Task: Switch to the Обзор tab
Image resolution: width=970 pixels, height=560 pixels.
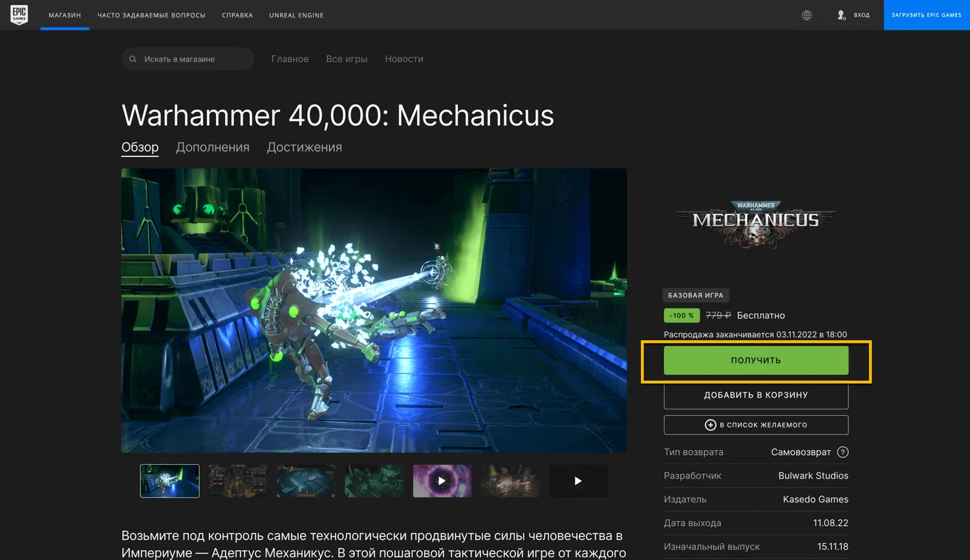Action: (140, 147)
